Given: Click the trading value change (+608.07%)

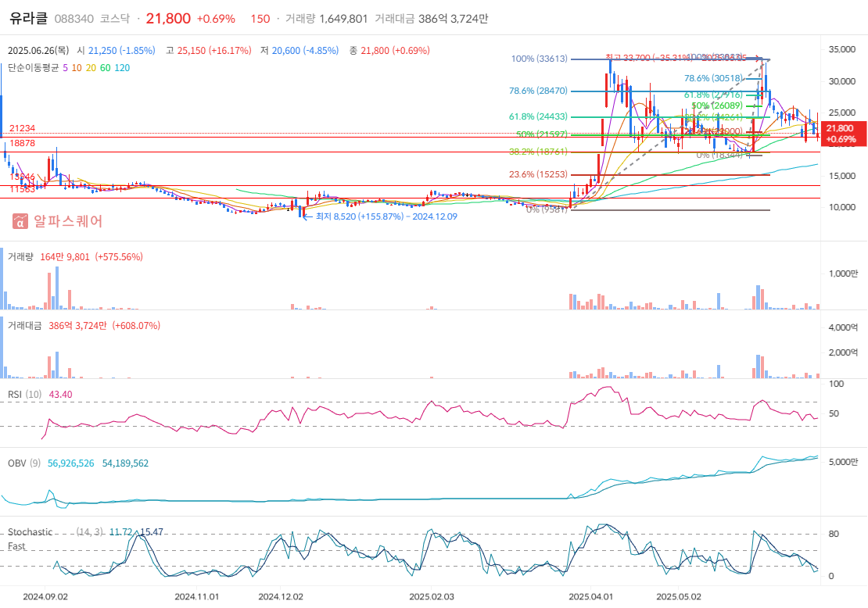Looking at the screenshot, I should (136, 326).
